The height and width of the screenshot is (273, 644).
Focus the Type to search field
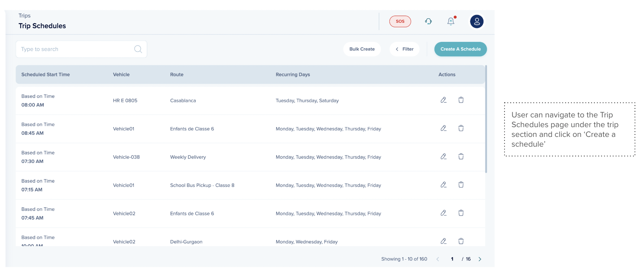point(75,49)
